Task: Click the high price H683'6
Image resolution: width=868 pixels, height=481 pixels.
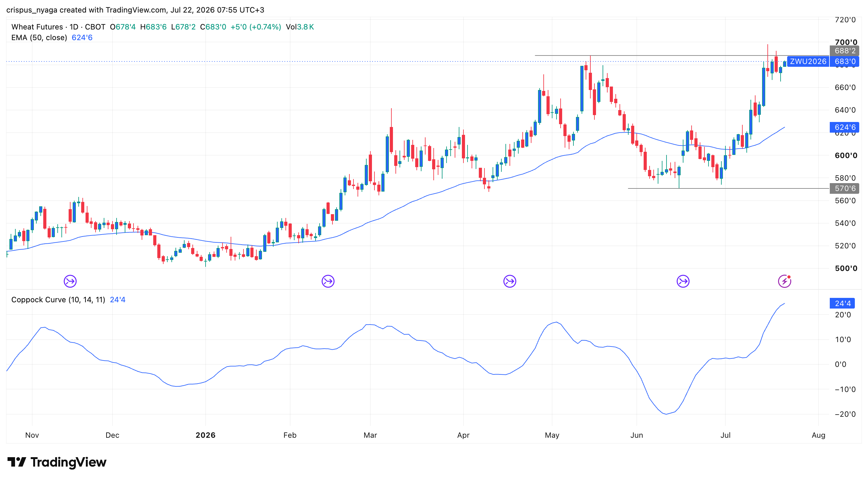Action: pos(153,27)
